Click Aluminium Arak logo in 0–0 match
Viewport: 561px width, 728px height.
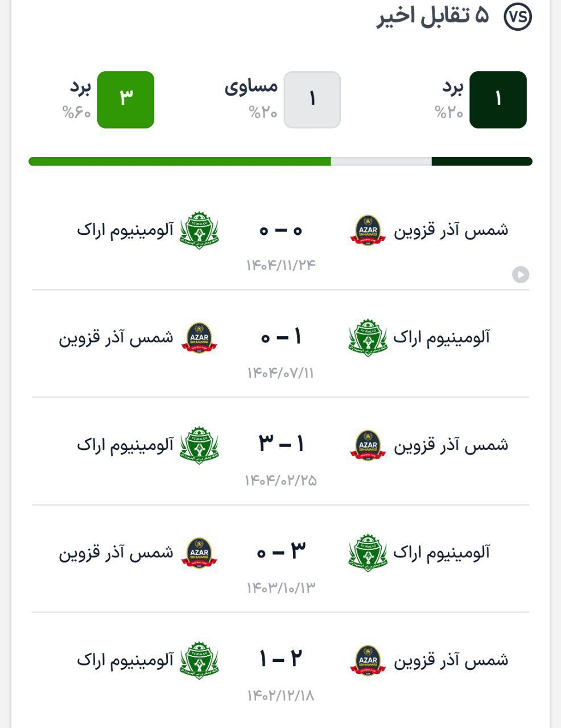(x=199, y=230)
